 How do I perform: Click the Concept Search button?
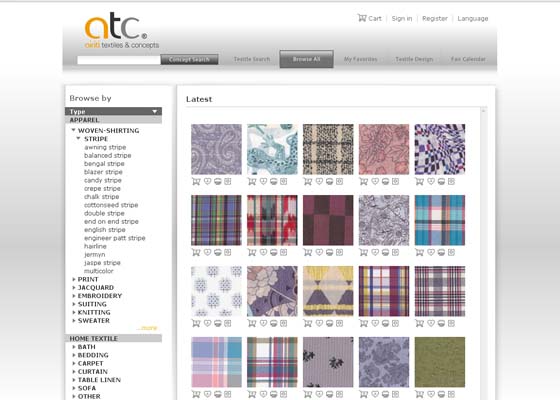189,59
